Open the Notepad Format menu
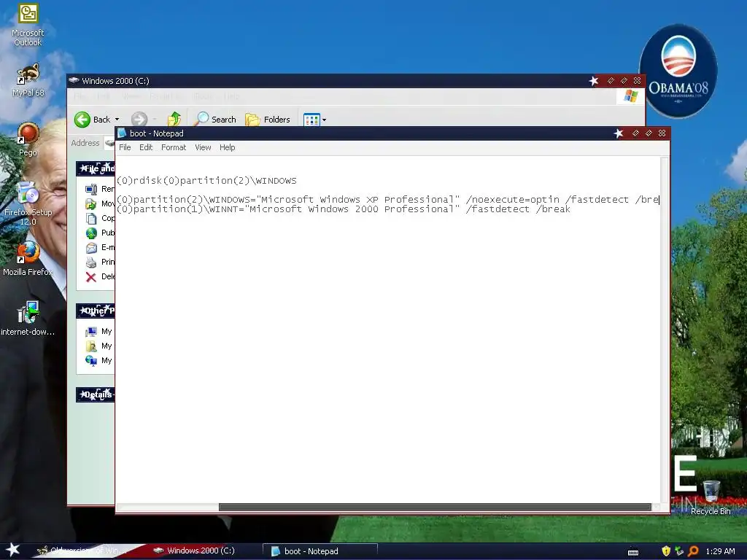The image size is (747, 560). (x=174, y=147)
